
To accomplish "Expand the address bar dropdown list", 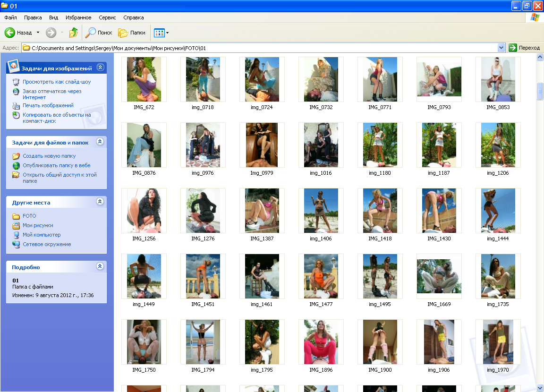I will [501, 48].
